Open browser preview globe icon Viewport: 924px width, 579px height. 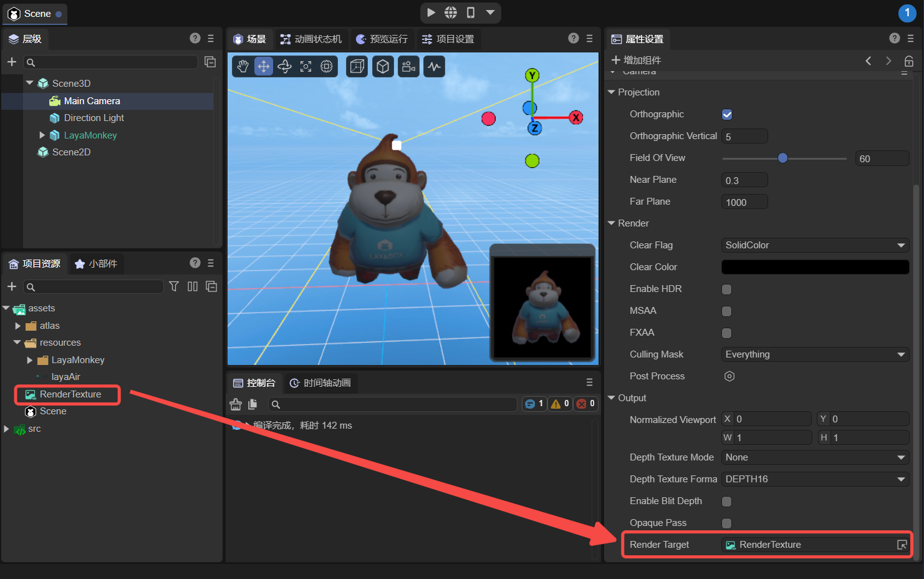pyautogui.click(x=451, y=12)
